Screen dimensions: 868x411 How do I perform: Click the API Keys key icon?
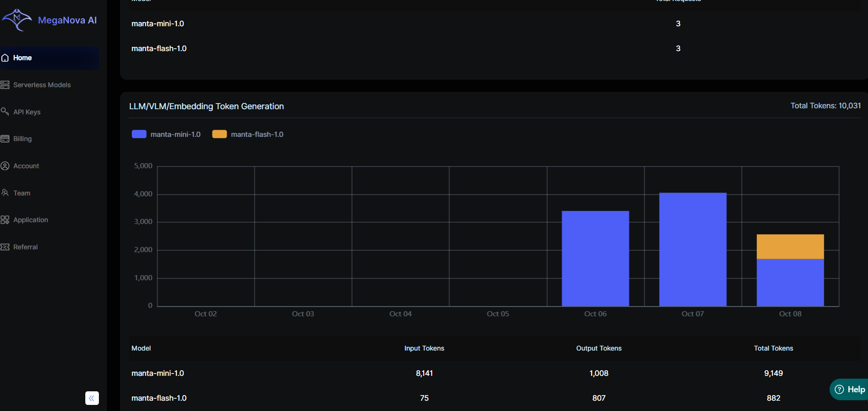[x=5, y=112]
